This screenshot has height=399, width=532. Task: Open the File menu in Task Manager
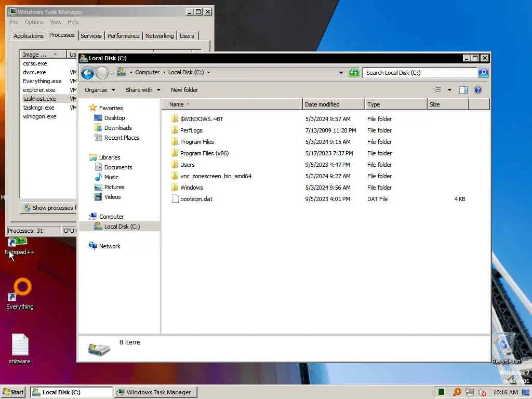[x=14, y=22]
